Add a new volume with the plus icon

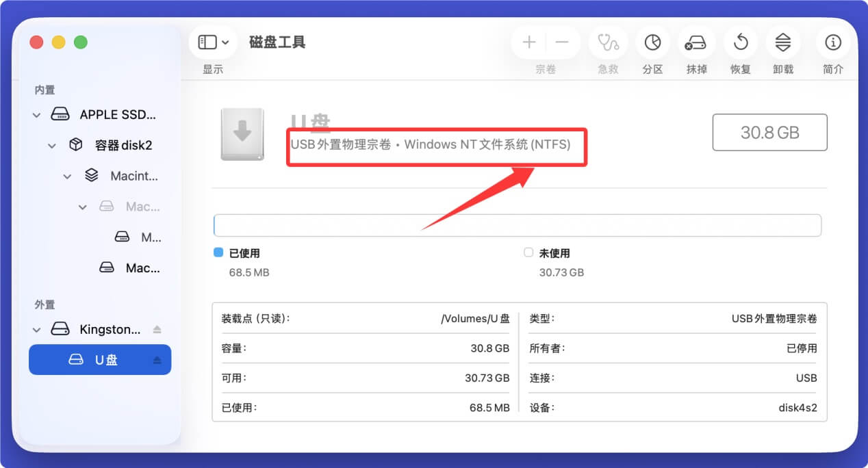(x=529, y=42)
